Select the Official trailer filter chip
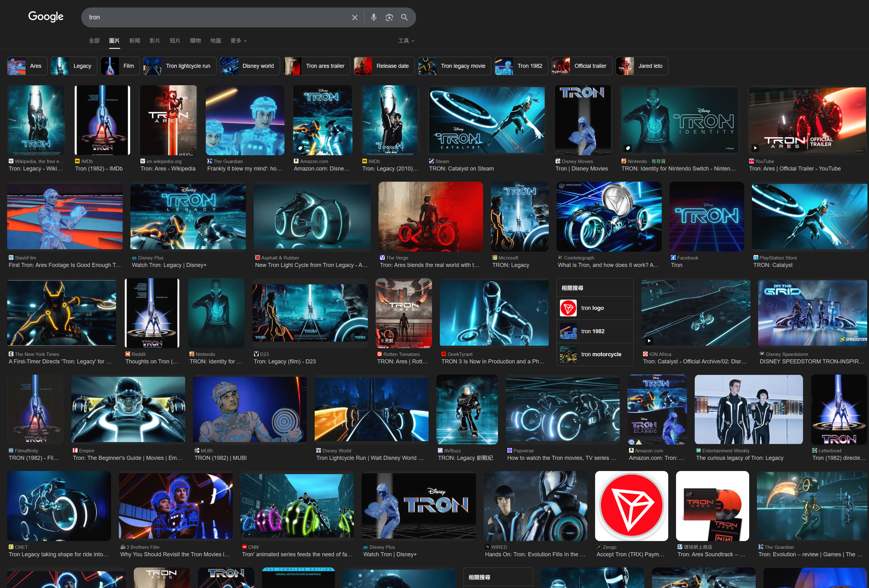The image size is (869, 588). tap(582, 66)
